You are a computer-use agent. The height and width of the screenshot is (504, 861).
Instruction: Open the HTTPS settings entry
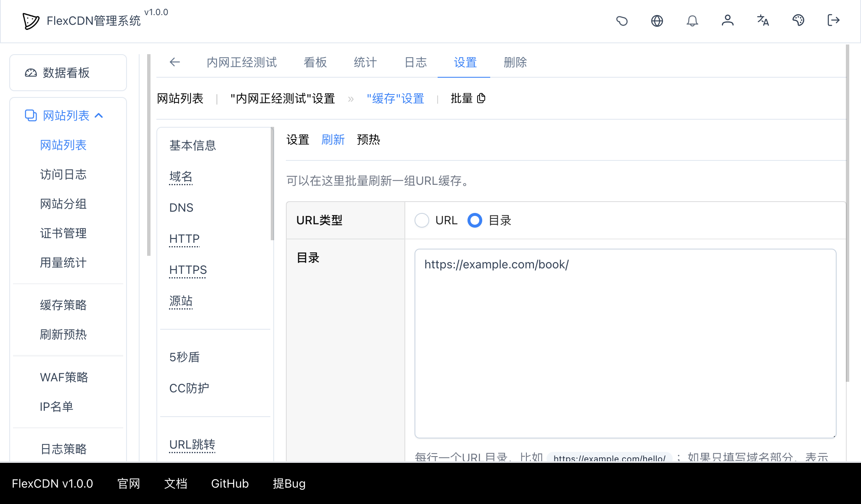click(188, 270)
